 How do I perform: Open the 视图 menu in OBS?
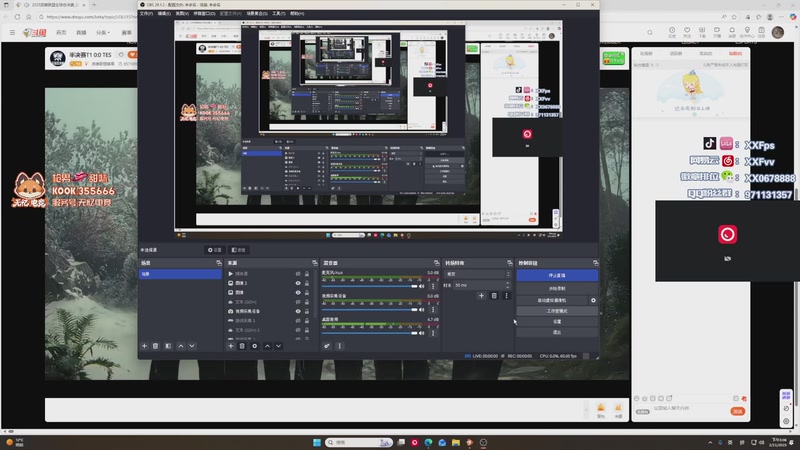pos(182,14)
